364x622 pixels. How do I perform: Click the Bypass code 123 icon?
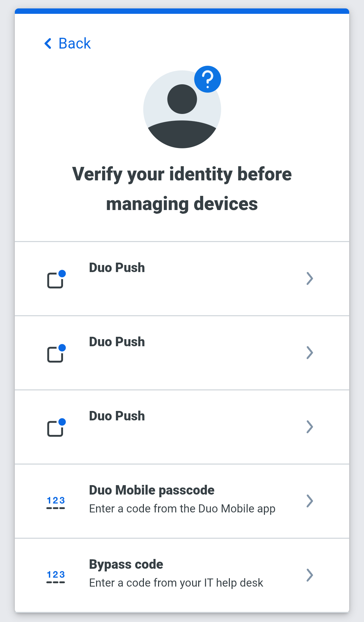tap(56, 576)
